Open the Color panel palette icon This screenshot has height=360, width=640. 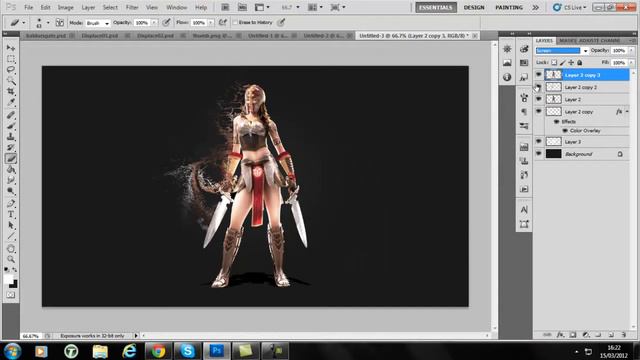pyautogui.click(x=524, y=49)
